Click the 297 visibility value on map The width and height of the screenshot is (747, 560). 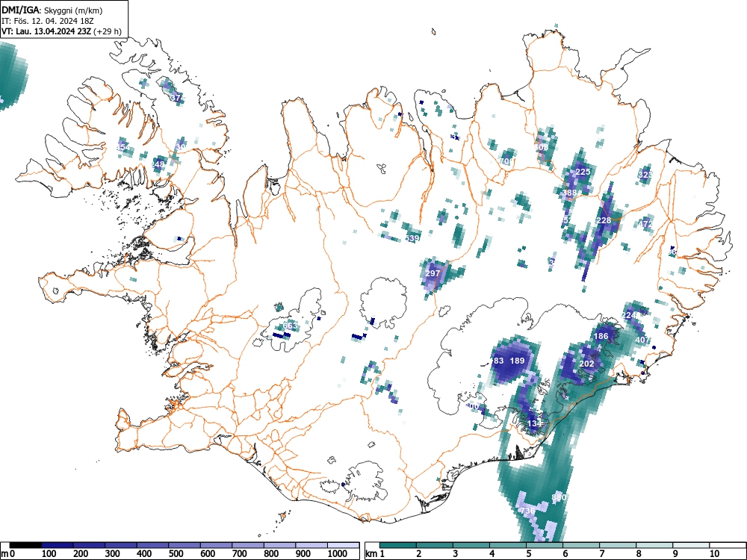433,273
